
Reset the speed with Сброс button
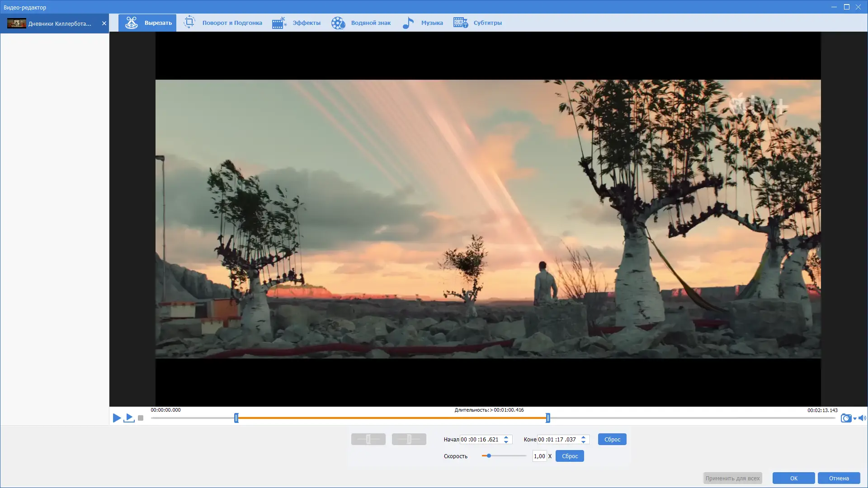[570, 456]
